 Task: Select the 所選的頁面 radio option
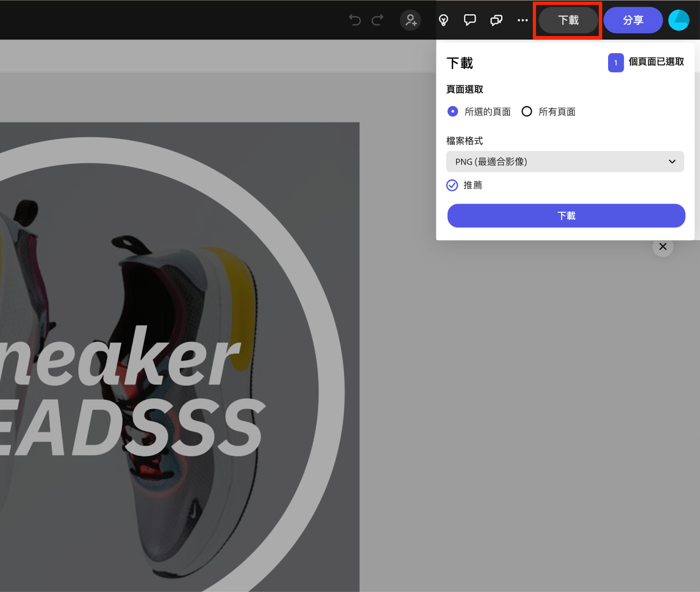(x=453, y=111)
